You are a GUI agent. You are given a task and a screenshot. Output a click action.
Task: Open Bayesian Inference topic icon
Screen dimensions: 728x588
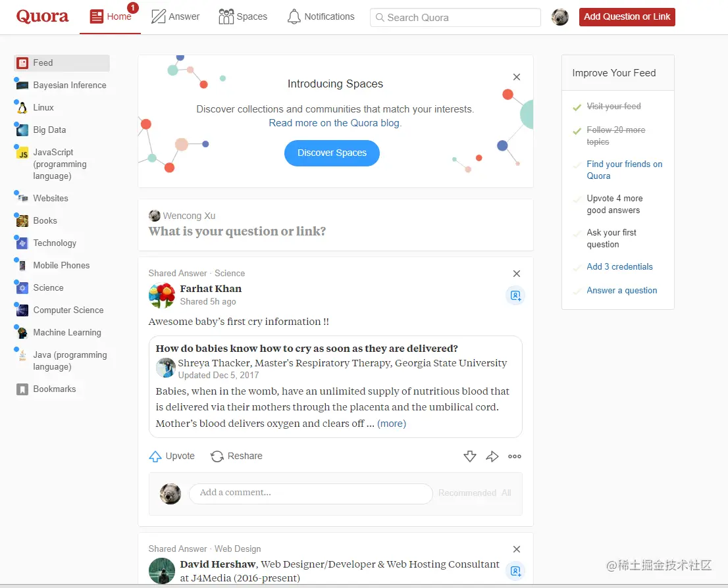coord(22,86)
